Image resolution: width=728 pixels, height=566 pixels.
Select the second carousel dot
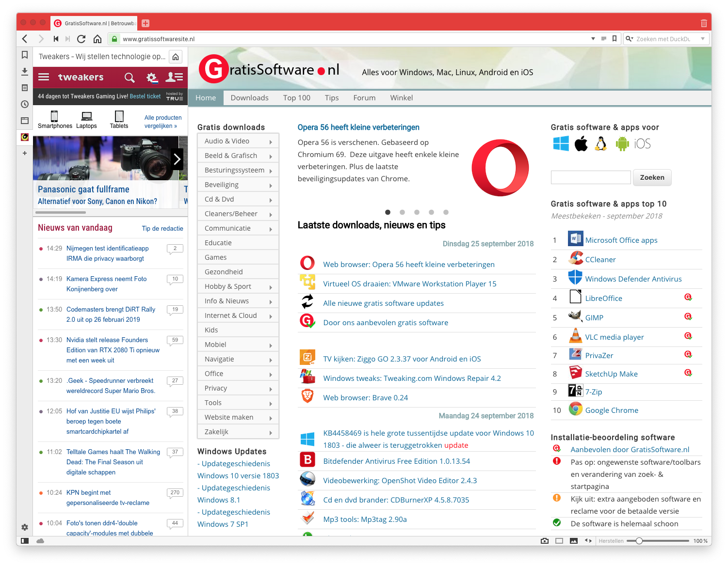click(x=402, y=212)
